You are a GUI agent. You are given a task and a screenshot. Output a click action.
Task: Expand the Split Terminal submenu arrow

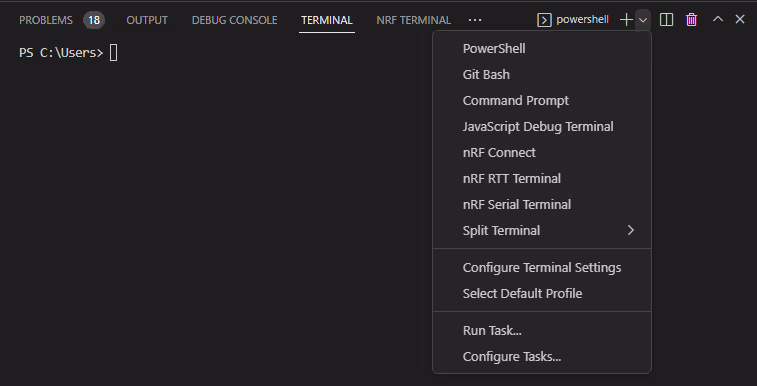(631, 231)
